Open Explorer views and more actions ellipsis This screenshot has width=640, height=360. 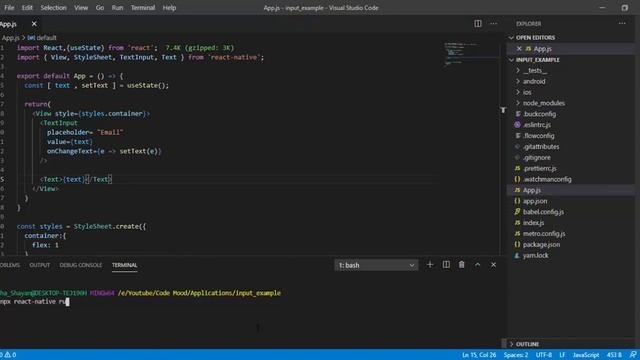(x=622, y=24)
